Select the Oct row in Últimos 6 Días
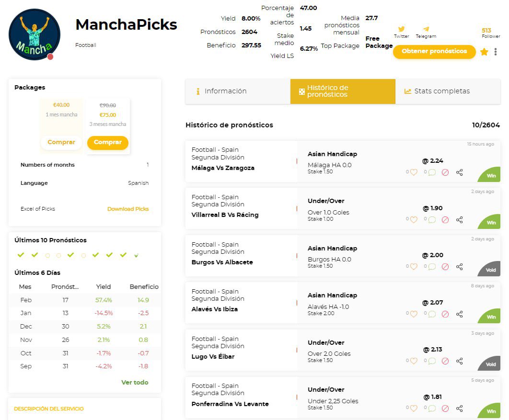This screenshot has height=420, width=509. [x=85, y=353]
